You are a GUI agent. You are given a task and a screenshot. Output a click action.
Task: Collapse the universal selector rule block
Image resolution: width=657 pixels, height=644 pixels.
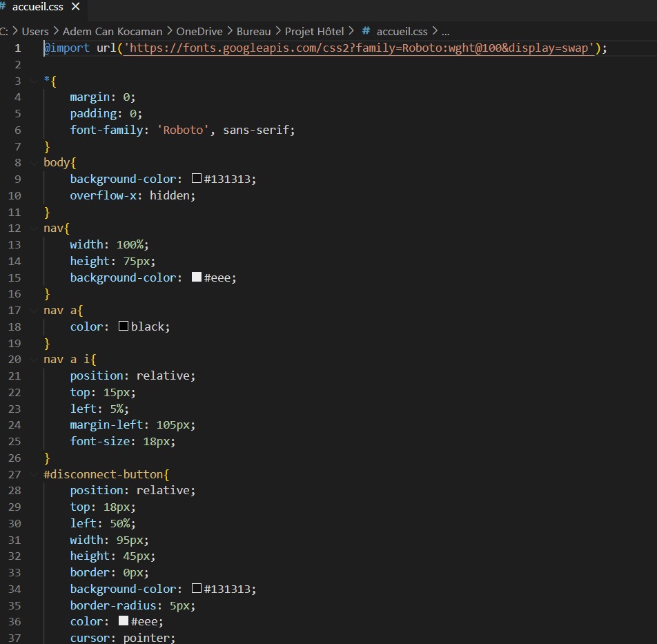35,81
